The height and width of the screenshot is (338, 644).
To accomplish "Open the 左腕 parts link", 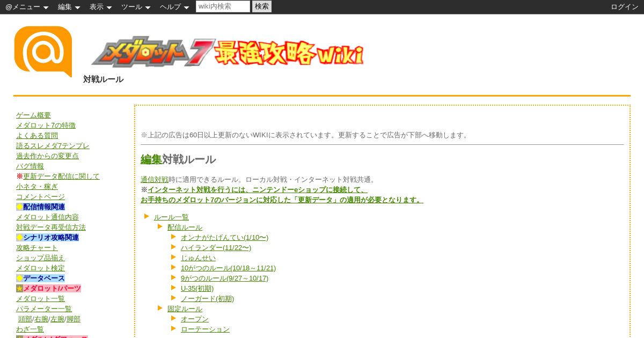I will tap(57, 319).
